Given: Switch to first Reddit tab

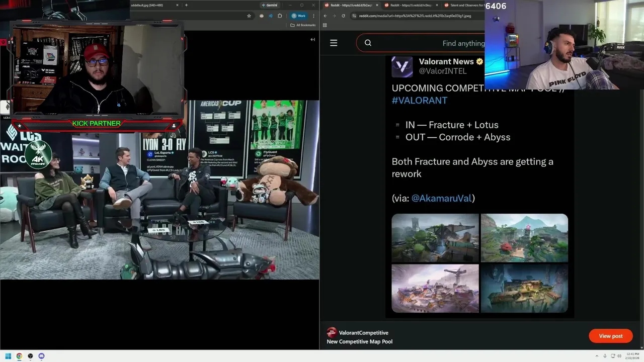Looking at the screenshot, I should 350,5.
